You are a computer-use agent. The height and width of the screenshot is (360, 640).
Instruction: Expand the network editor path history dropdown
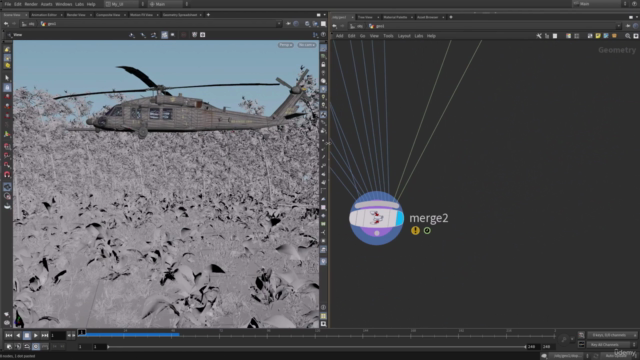[619, 26]
